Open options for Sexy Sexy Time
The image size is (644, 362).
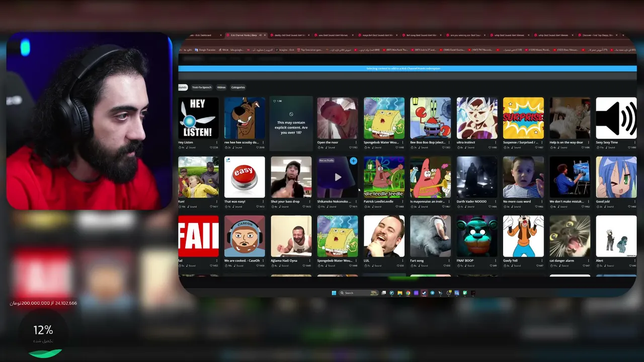click(635, 142)
